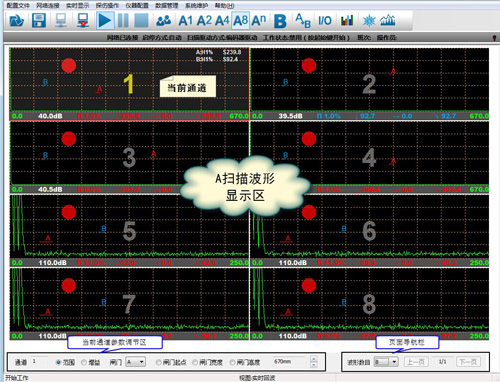
Task: Open the configuration file folder icon
Action: click(16, 21)
